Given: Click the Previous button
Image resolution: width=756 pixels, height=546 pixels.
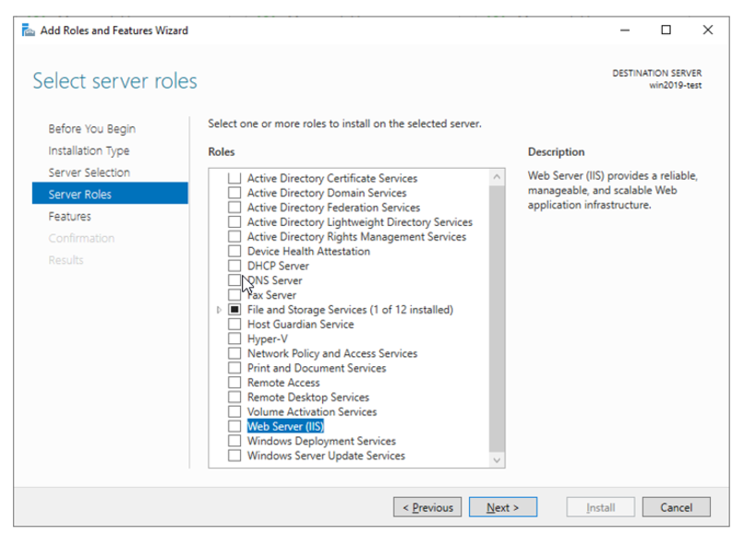Looking at the screenshot, I should [427, 507].
